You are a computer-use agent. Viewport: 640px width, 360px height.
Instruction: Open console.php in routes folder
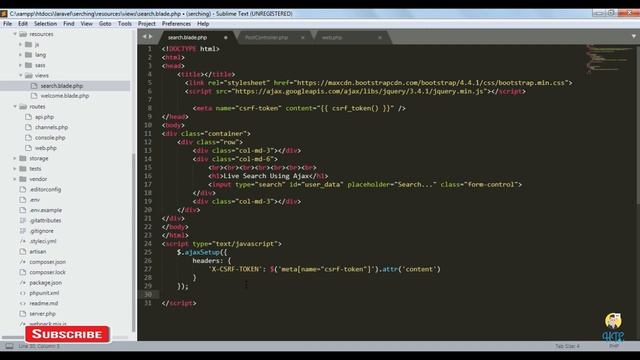[x=50, y=138]
